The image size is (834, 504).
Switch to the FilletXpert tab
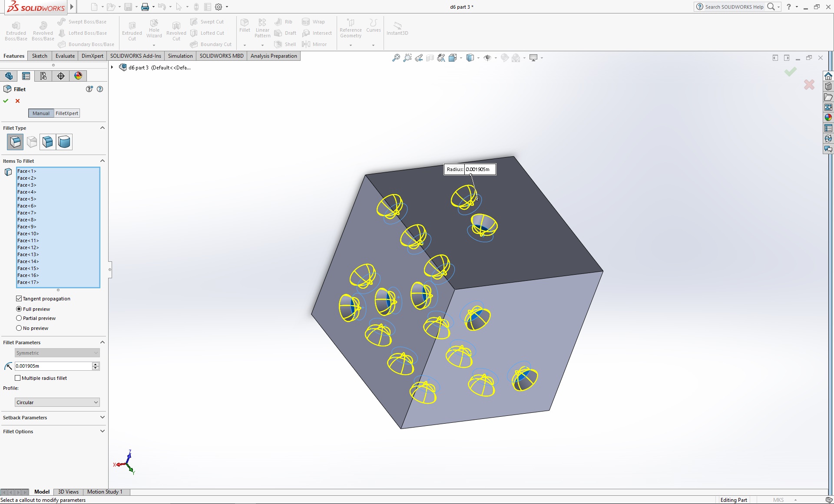tap(66, 113)
